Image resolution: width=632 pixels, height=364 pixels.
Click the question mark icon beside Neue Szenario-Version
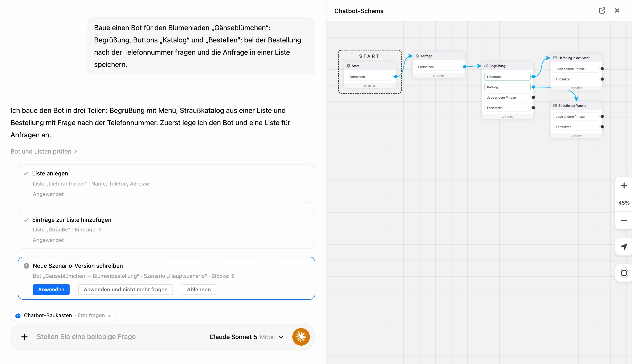(x=26, y=266)
